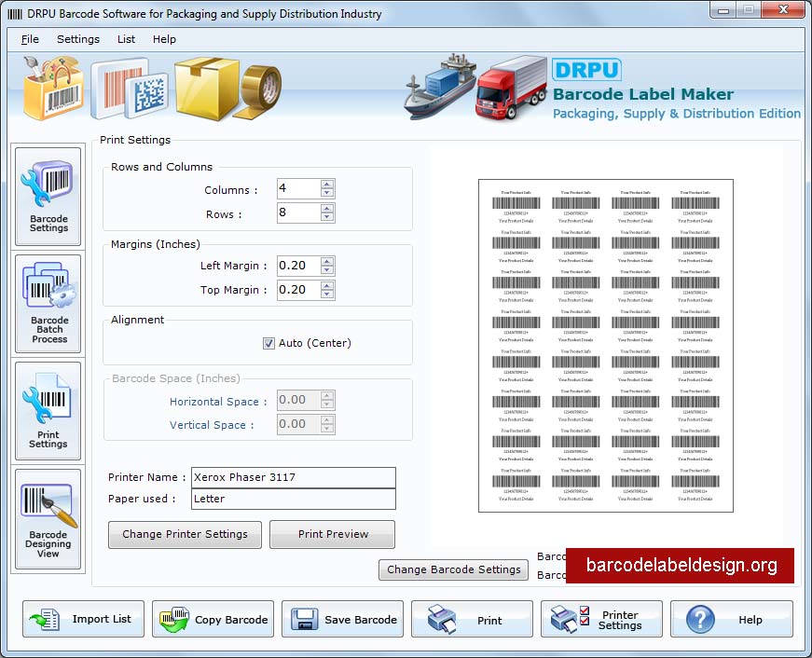Increase the Left Margin value

point(327,262)
